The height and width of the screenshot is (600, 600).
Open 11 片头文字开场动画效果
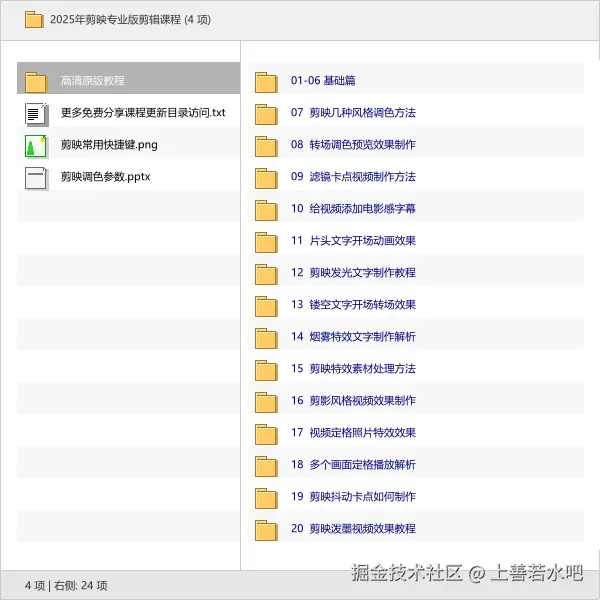(353, 241)
